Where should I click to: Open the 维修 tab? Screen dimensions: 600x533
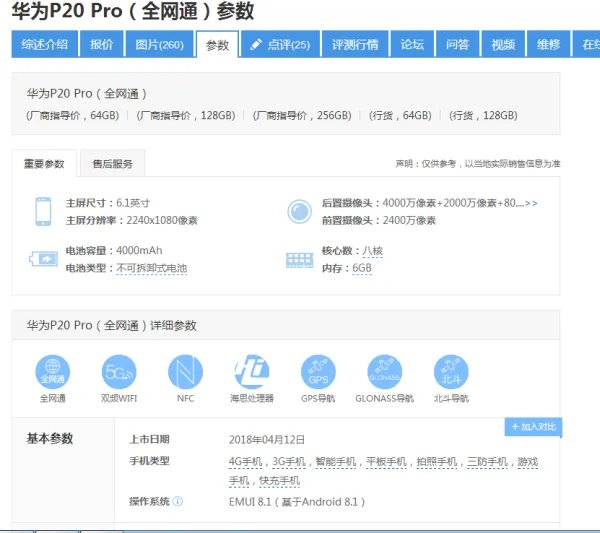[548, 44]
